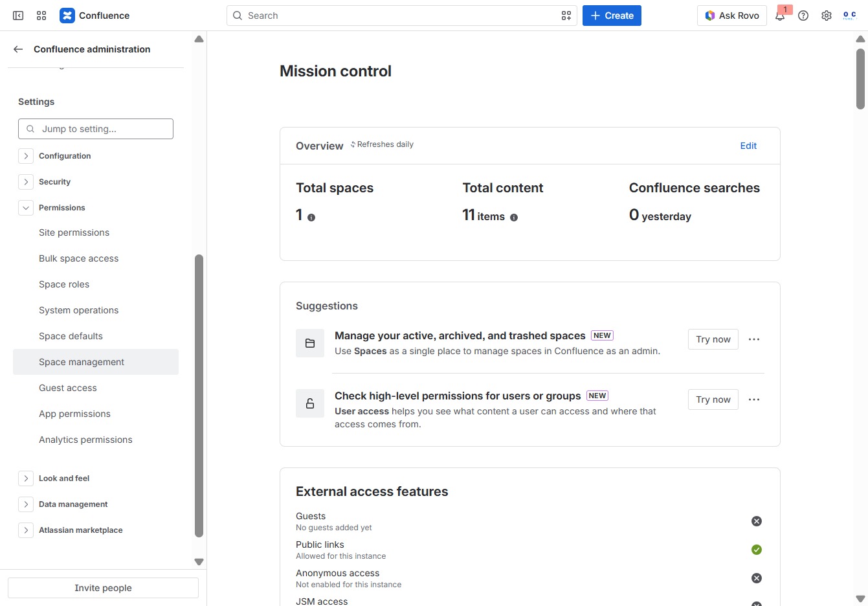The height and width of the screenshot is (606, 868).
Task: Click the sidebar scroll down arrow
Action: [199, 562]
